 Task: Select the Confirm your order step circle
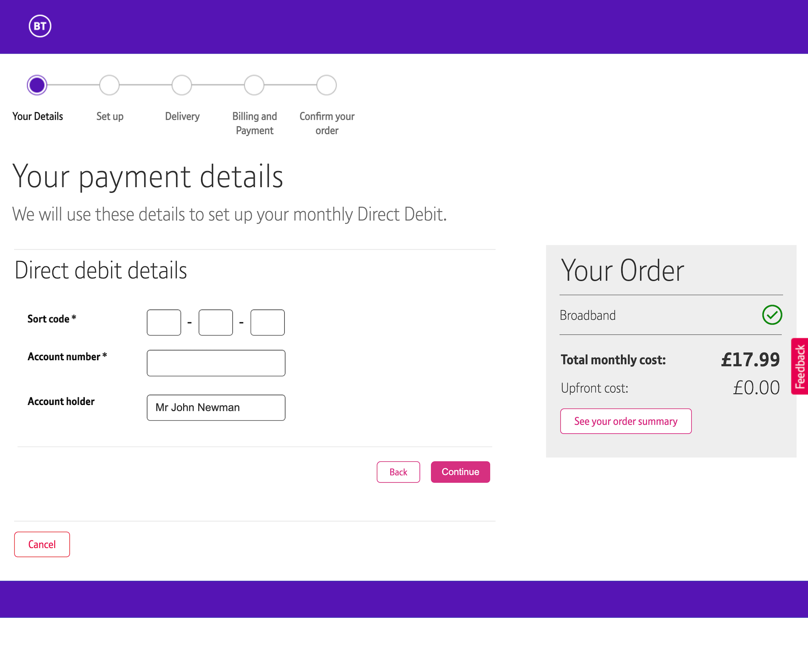coord(326,85)
